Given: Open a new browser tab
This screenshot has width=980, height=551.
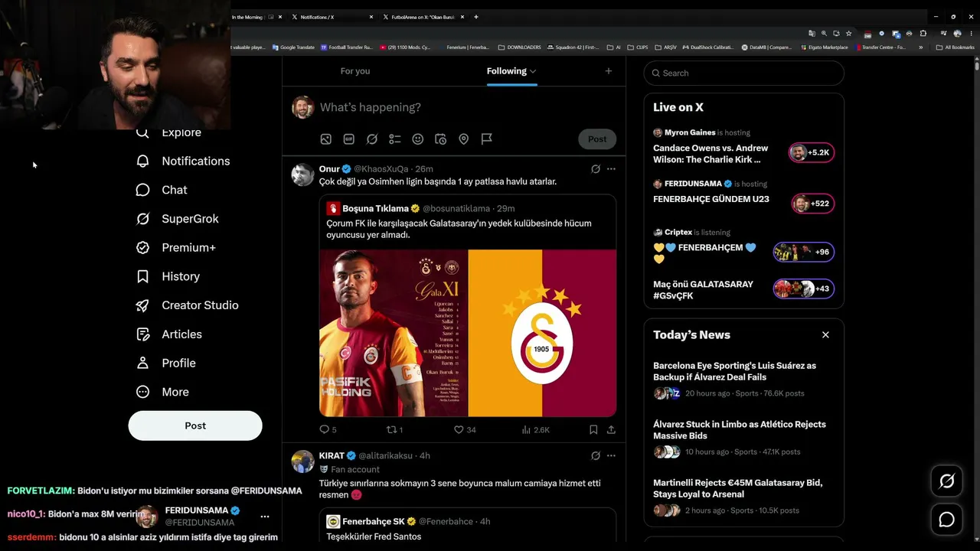Looking at the screenshot, I should 476,17.
